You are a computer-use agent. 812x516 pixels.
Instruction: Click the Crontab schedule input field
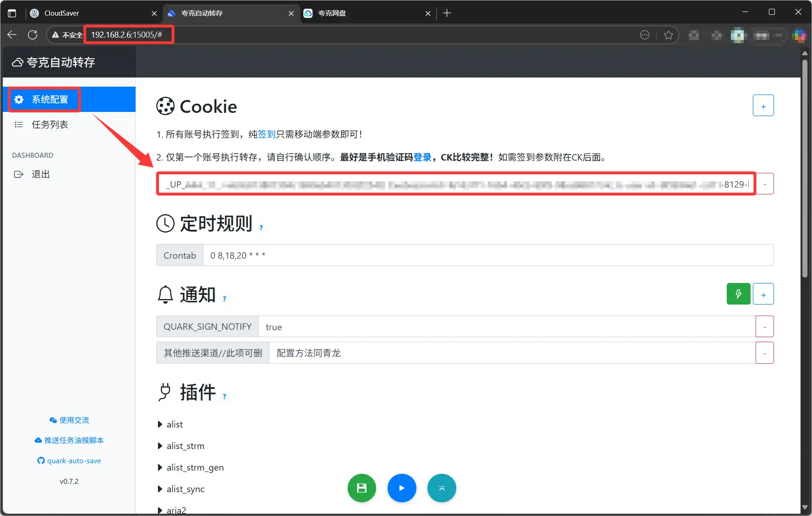[x=488, y=255]
